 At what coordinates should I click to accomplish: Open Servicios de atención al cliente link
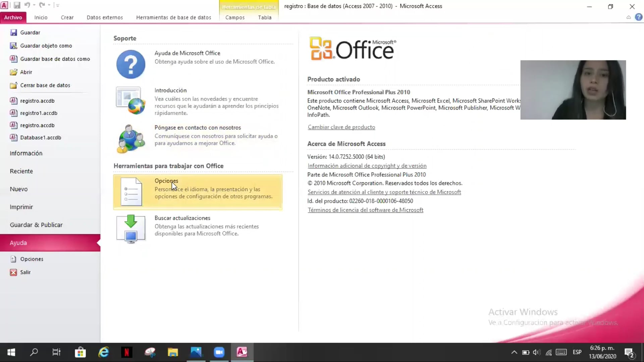[x=384, y=192]
